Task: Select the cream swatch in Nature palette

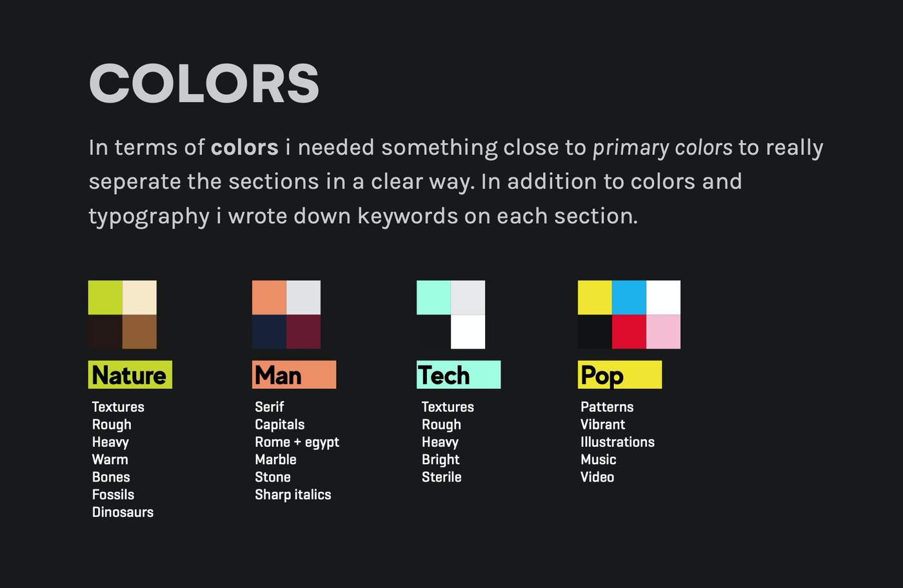Action: tap(139, 297)
